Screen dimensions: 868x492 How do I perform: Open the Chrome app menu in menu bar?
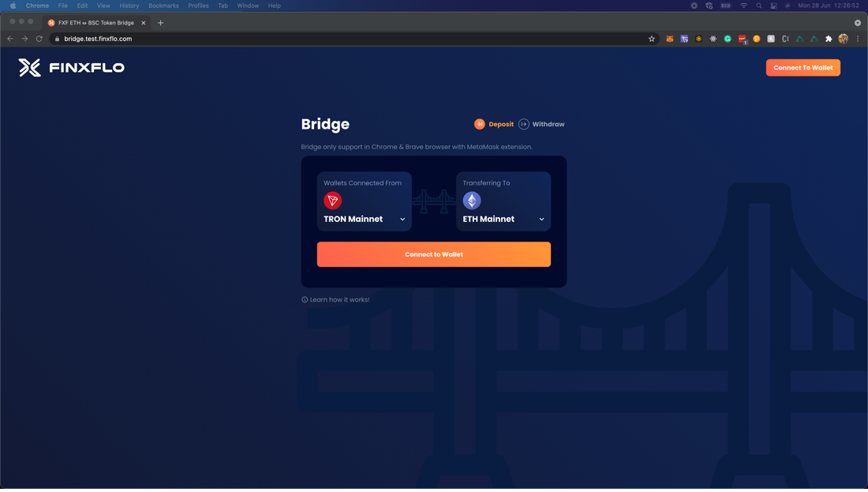pos(37,6)
